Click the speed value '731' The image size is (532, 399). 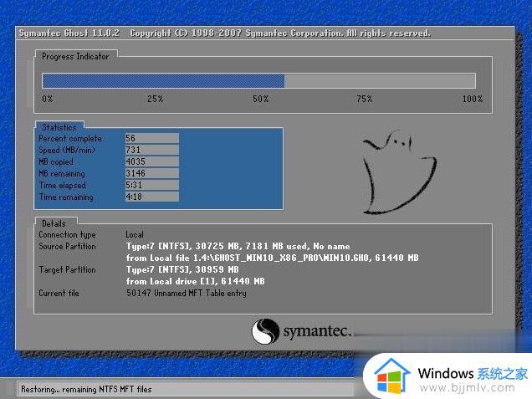pyautogui.click(x=152, y=150)
